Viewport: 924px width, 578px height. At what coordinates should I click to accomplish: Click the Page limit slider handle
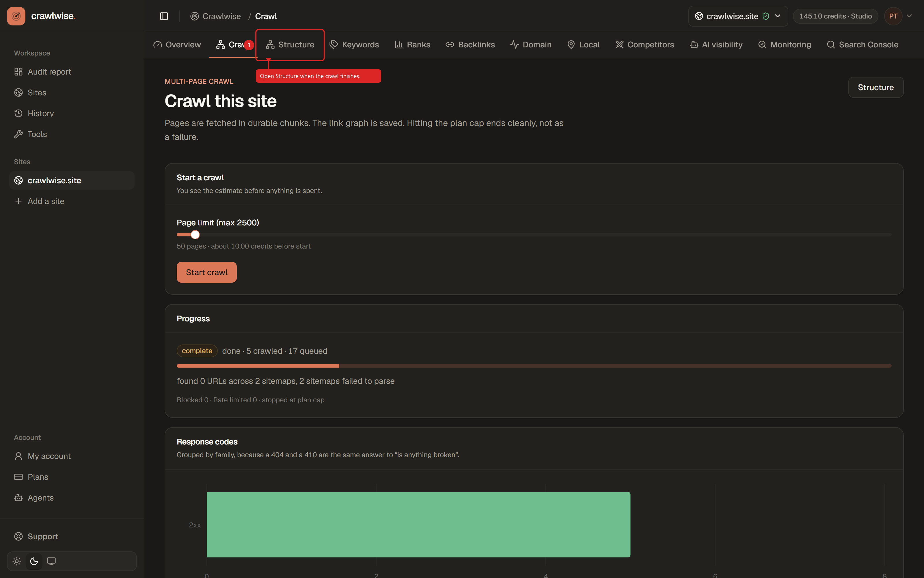tap(195, 235)
